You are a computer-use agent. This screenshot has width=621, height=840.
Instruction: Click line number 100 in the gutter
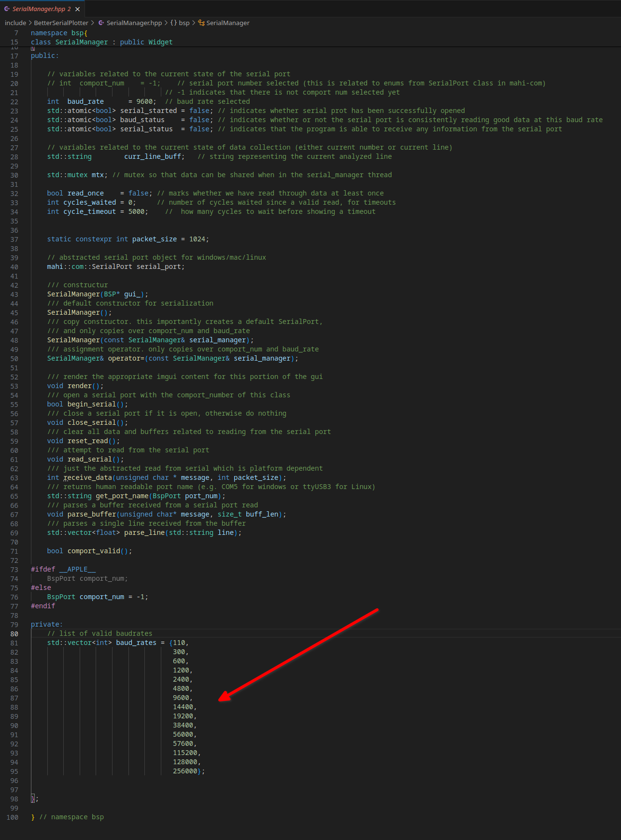12,817
